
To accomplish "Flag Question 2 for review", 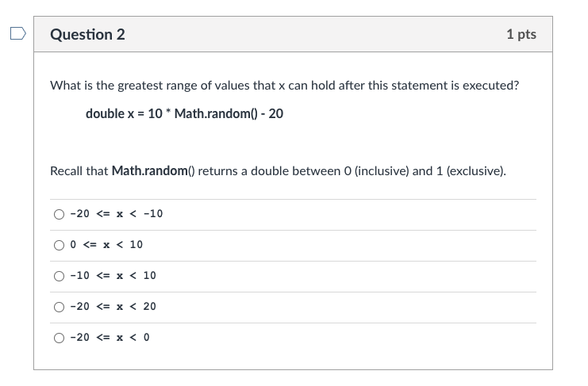I will click(18, 33).
